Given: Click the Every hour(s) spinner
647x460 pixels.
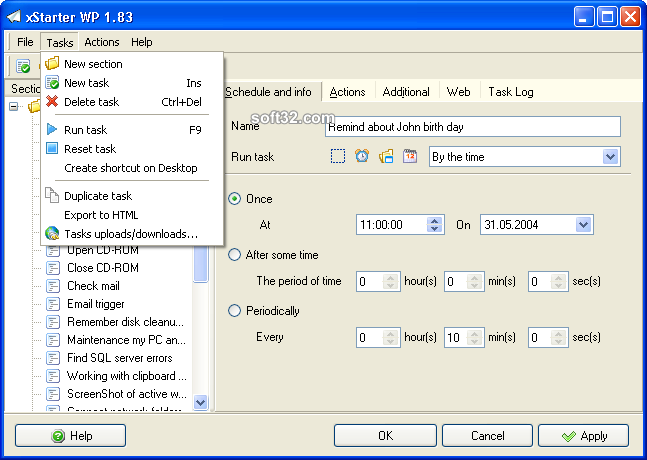Looking at the screenshot, I should [390, 337].
